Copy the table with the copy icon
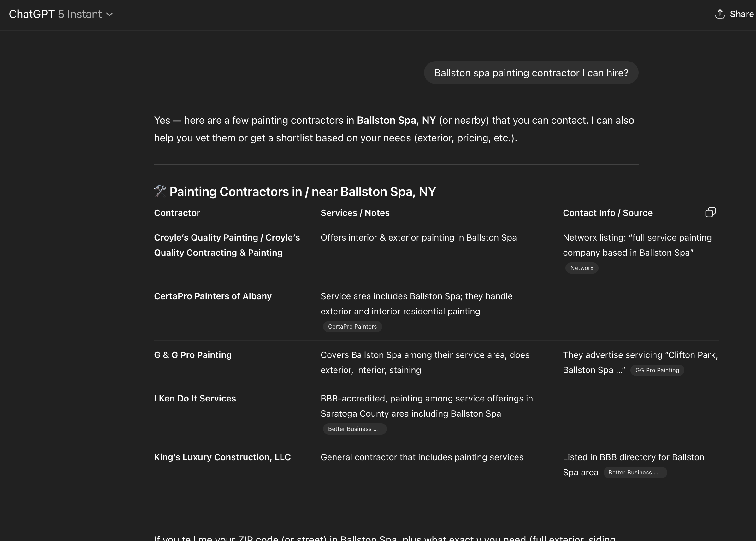 tap(710, 212)
